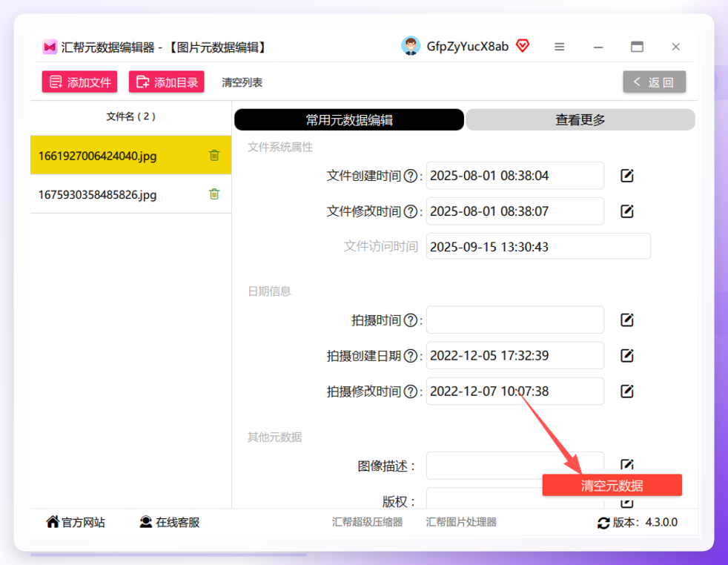Edit 图像描述 with pencil icon
Screen dimensions: 728x565
(x=626, y=464)
